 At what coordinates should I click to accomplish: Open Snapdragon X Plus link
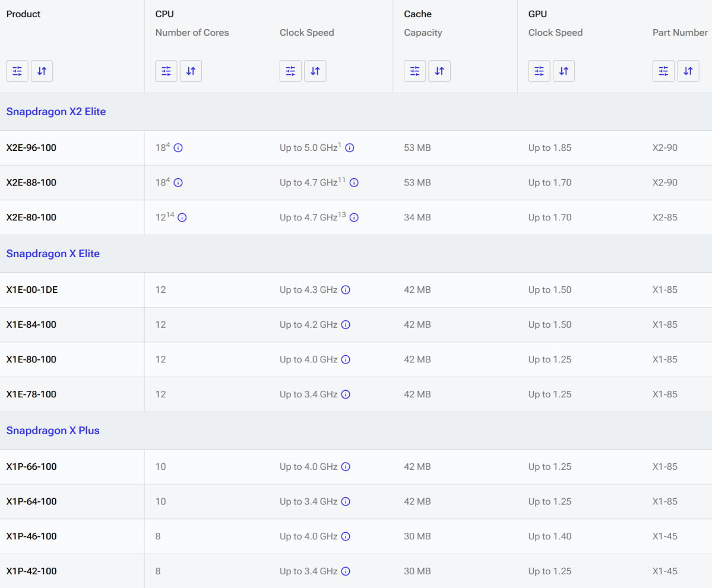click(53, 431)
